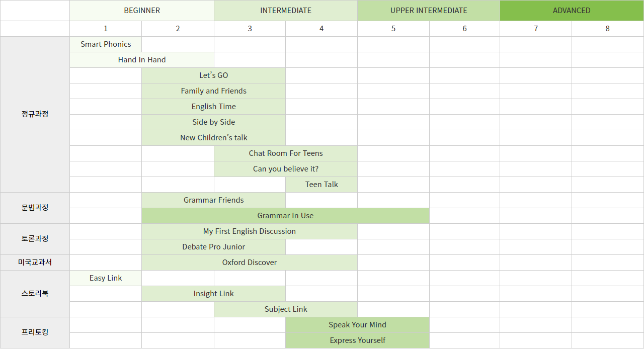Open My First English Discussion

[x=250, y=231]
